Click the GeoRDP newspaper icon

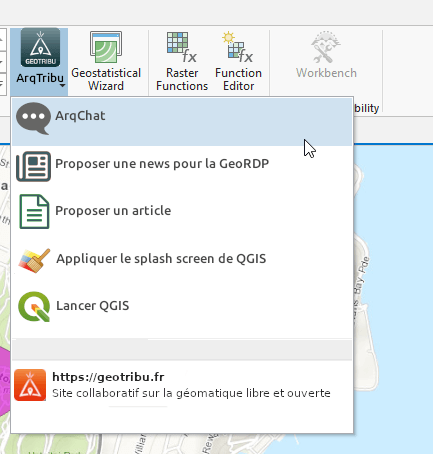pyautogui.click(x=33, y=166)
